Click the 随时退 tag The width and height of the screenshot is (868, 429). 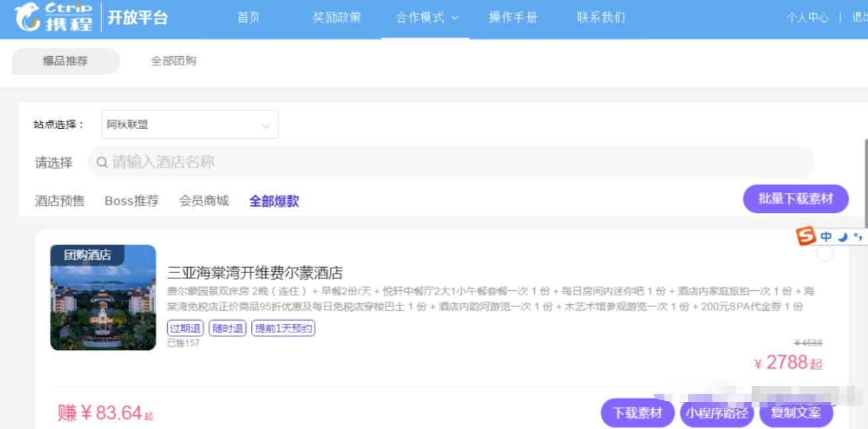click(x=227, y=329)
